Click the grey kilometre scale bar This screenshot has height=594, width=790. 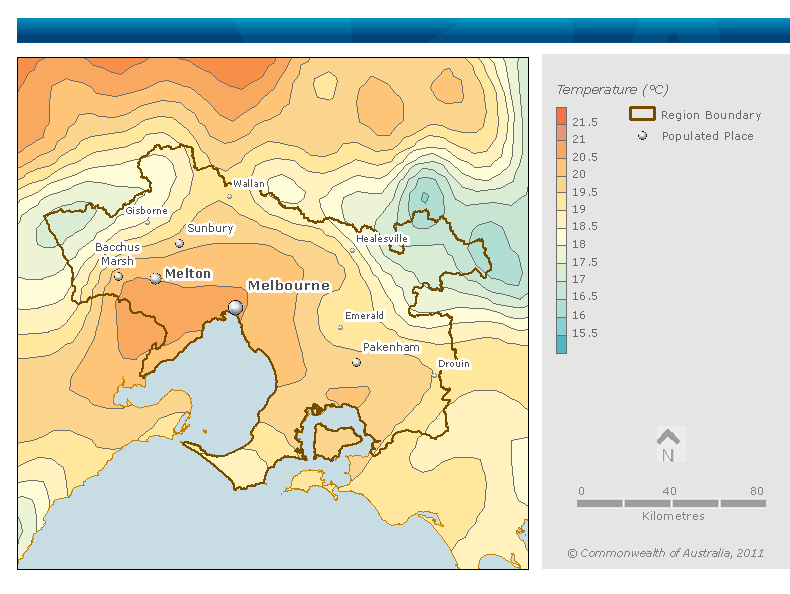point(671,503)
